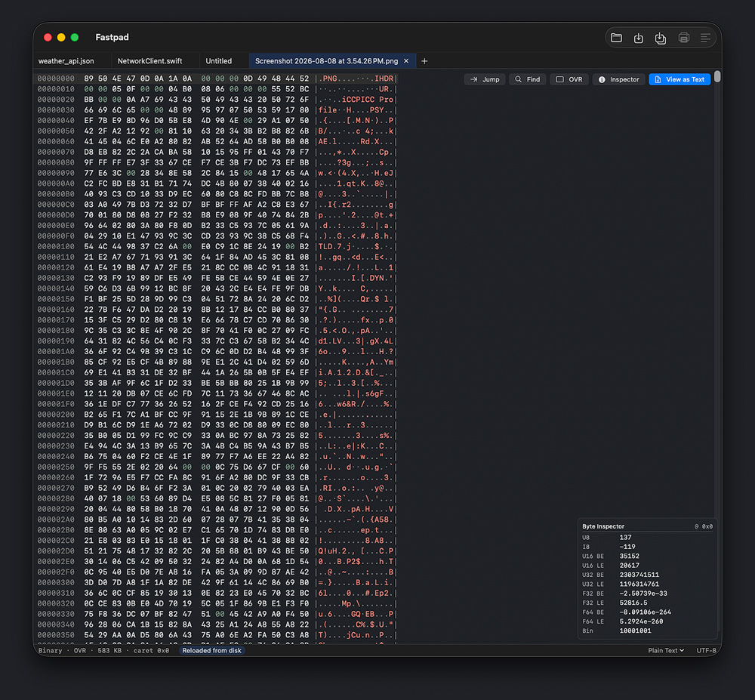Image resolution: width=755 pixels, height=700 pixels.
Task: Click the vertical scrollbar thumb
Action: pos(717,76)
